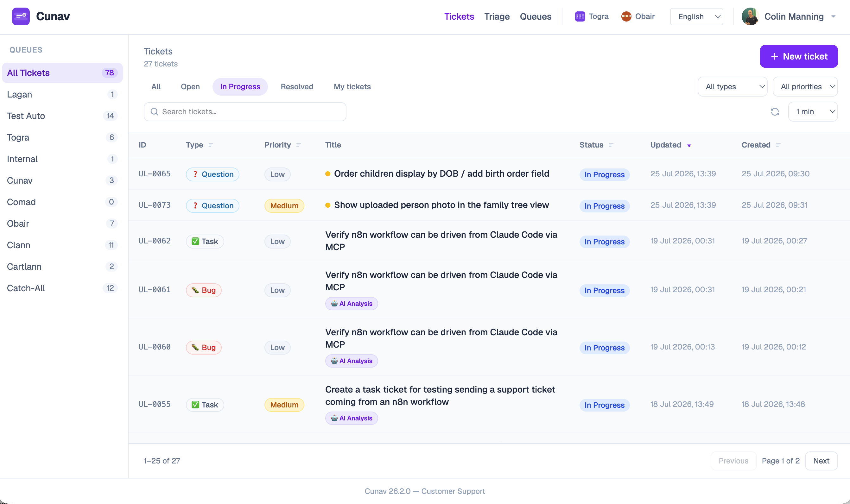Go to the Next page of tickets

pyautogui.click(x=821, y=461)
